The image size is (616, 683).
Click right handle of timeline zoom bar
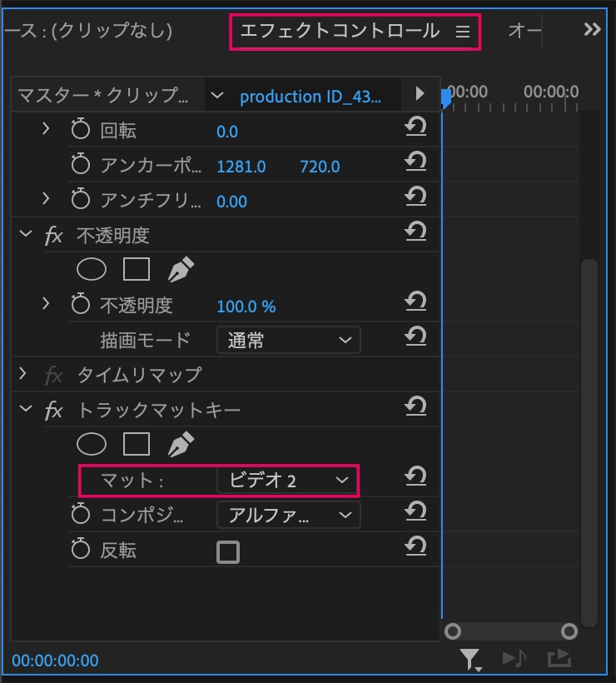click(x=569, y=631)
